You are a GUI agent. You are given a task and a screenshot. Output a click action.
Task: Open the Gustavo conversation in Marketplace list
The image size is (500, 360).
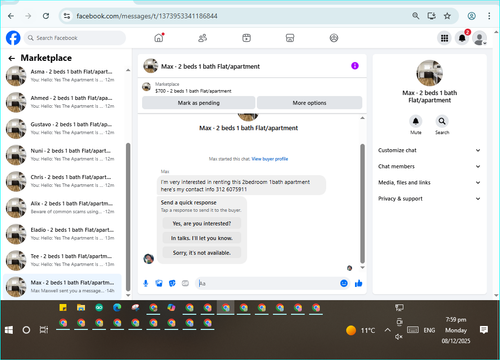[x=62, y=128]
